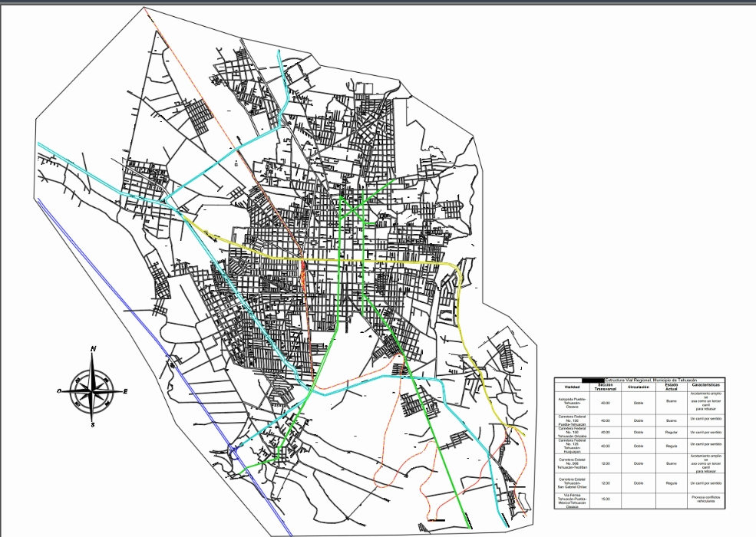
Task: Select the Regular status cell
Action: click(671, 432)
